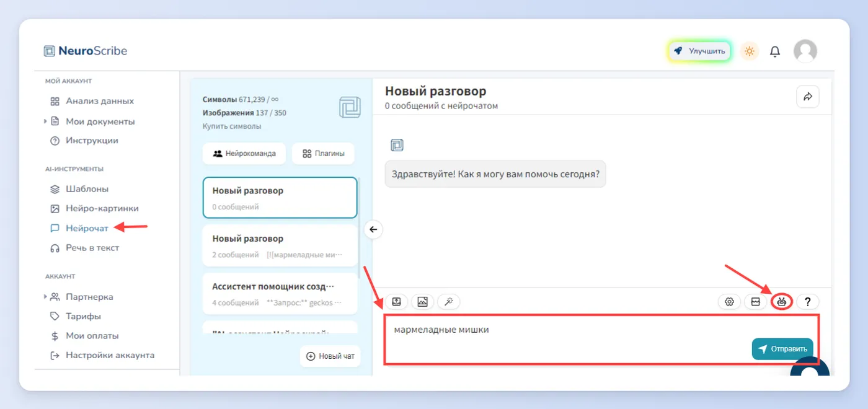The image size is (868, 409).
Task: Click the magic wand icon
Action: pyautogui.click(x=448, y=302)
